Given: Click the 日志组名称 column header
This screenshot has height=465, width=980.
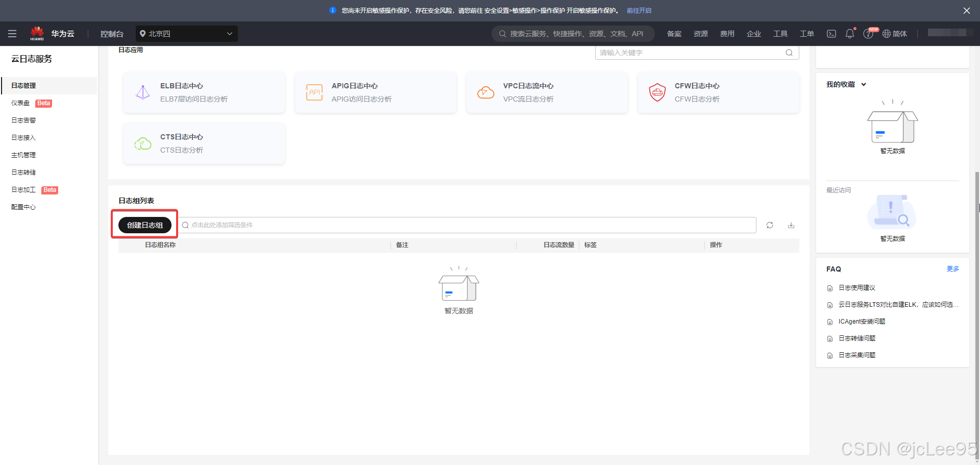Looking at the screenshot, I should tap(160, 245).
